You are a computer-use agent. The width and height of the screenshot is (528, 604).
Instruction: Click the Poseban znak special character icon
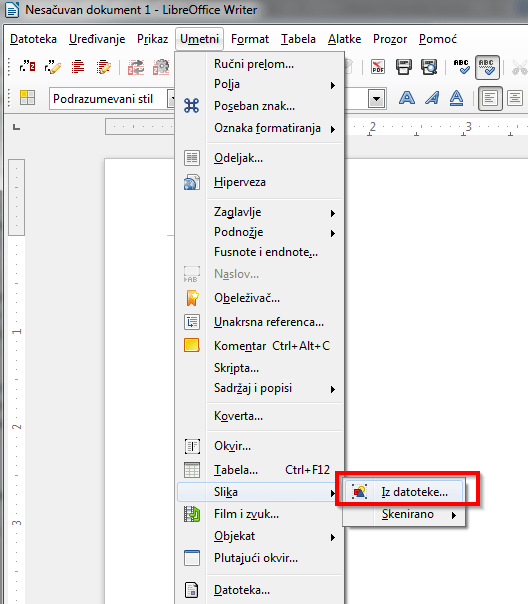pos(191,106)
